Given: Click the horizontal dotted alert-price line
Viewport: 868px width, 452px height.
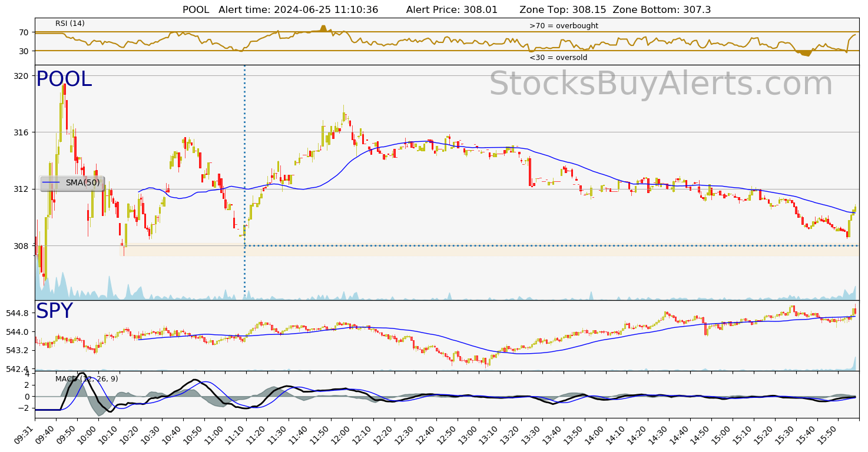Looking at the screenshot, I should [x=552, y=245].
